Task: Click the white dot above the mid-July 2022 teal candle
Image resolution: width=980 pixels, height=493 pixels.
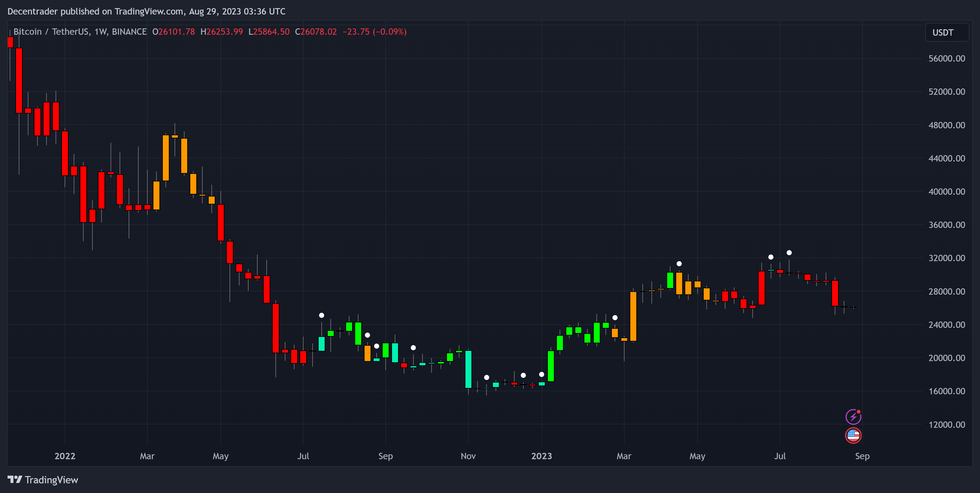Action: click(321, 315)
